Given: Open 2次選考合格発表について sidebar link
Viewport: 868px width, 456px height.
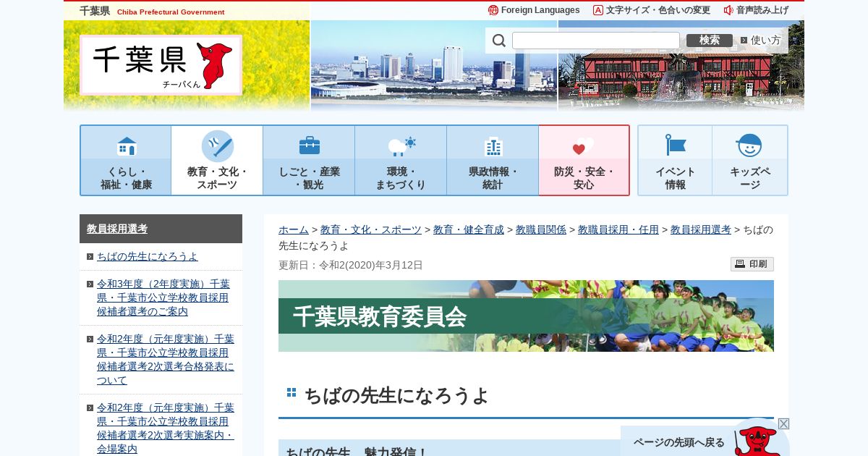Looking at the screenshot, I should click(x=166, y=360).
